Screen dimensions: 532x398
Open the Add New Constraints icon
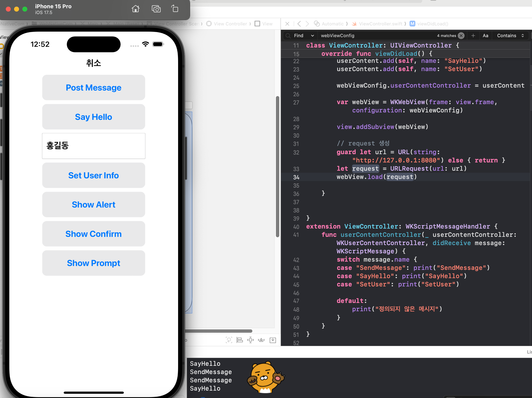250,340
